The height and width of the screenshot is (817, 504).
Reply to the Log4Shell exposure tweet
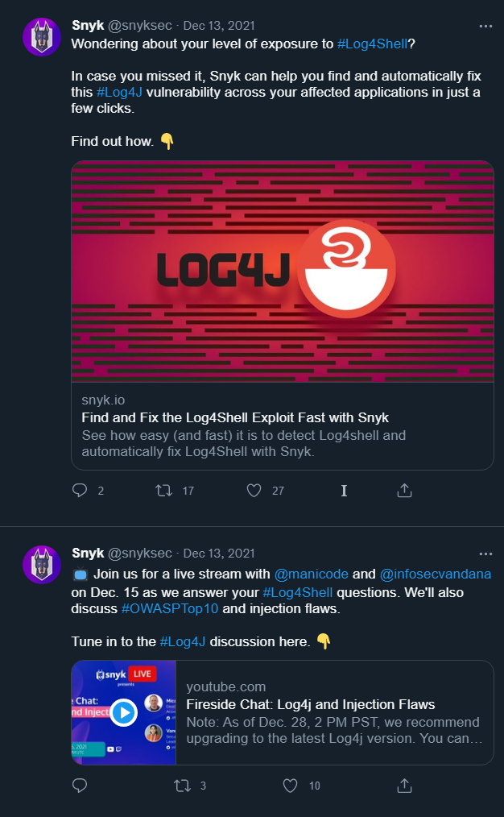pos(80,491)
